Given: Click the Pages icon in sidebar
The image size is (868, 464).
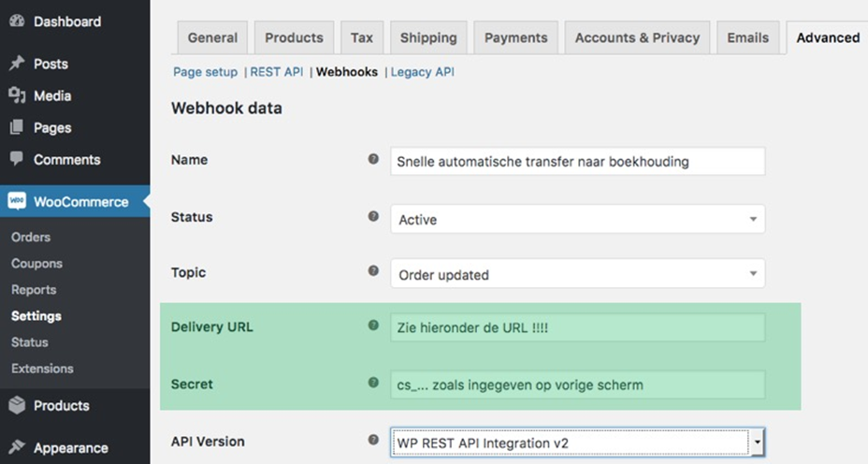Looking at the screenshot, I should (x=17, y=127).
